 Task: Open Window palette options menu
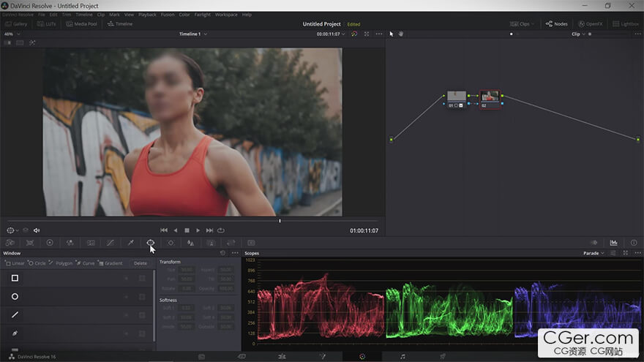tap(235, 253)
